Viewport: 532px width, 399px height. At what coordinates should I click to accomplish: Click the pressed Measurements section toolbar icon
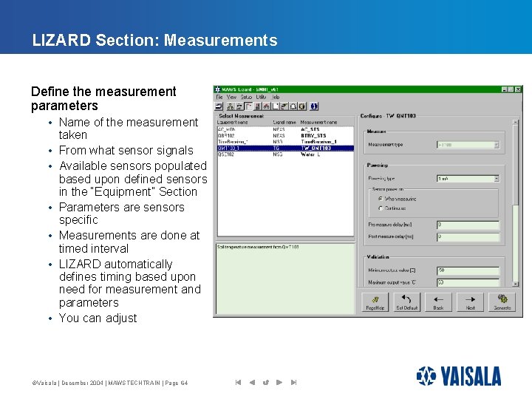click(248, 106)
